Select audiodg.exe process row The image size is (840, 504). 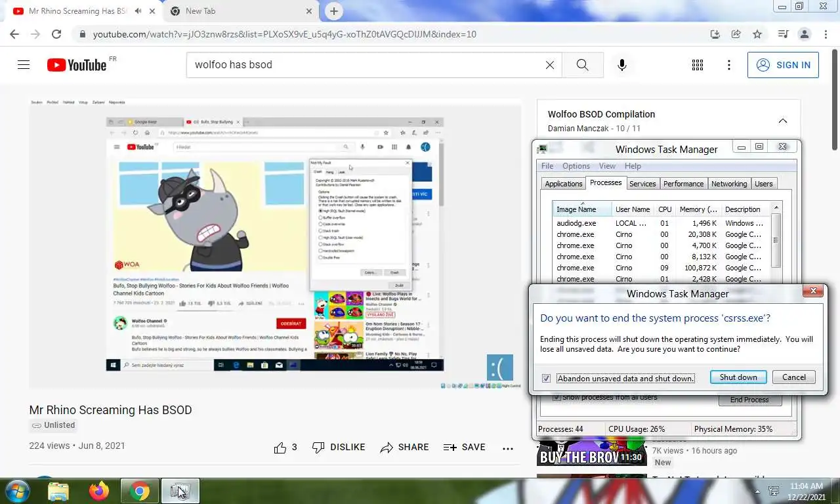tap(661, 223)
